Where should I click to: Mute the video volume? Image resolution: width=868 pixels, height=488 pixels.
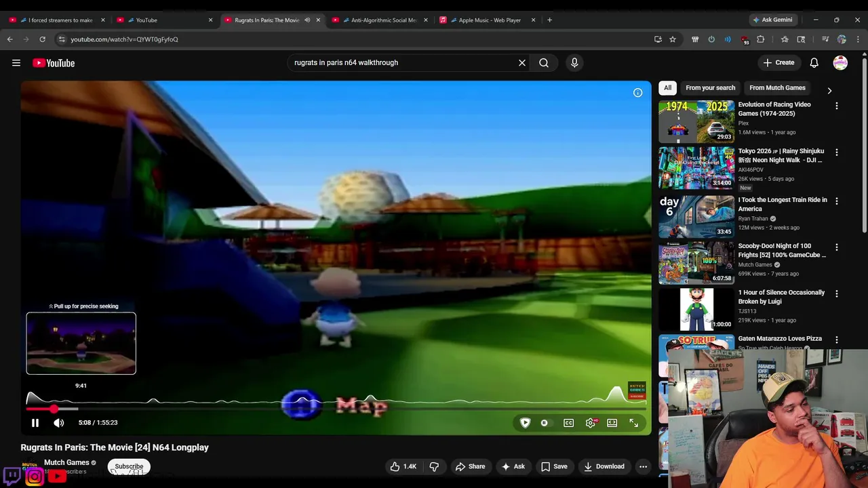coord(59,423)
